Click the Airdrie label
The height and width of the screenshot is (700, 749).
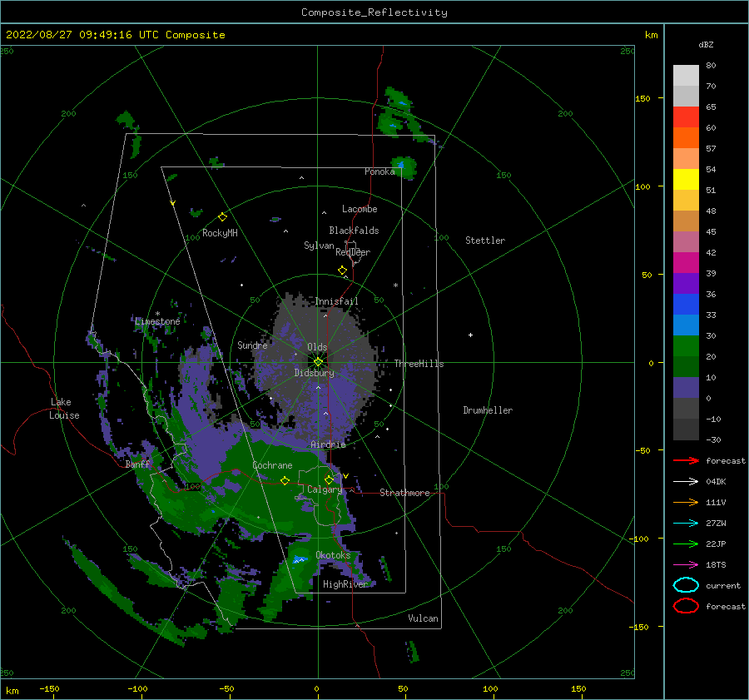point(328,444)
